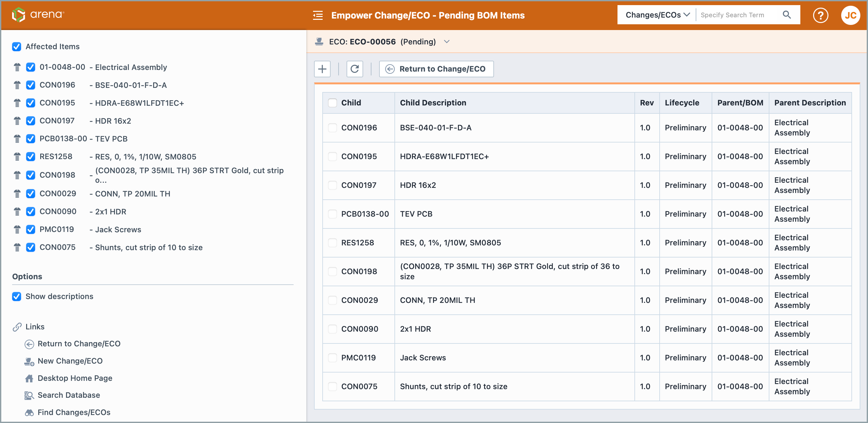This screenshot has width=868, height=423.
Task: Open the Search Database link
Action: [x=69, y=395]
